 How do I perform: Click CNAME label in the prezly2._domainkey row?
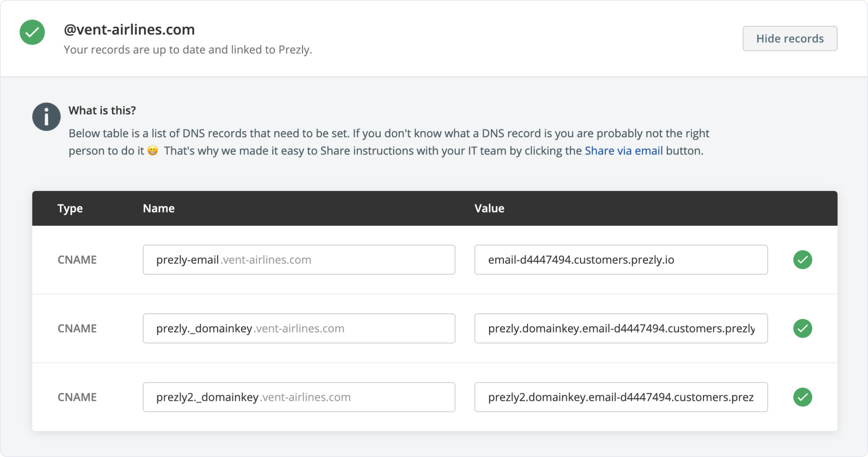[x=77, y=397]
